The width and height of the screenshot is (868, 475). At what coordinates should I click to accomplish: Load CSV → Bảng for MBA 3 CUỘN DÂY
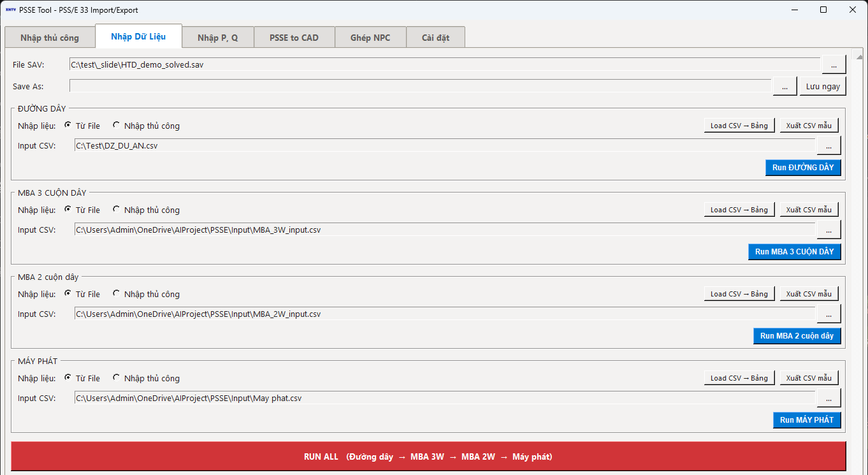tap(739, 210)
